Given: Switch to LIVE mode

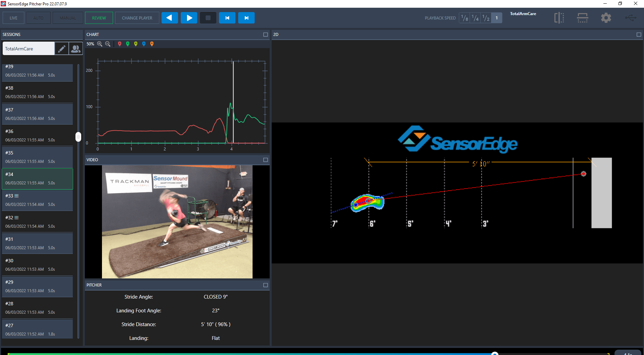Looking at the screenshot, I should coord(13,18).
